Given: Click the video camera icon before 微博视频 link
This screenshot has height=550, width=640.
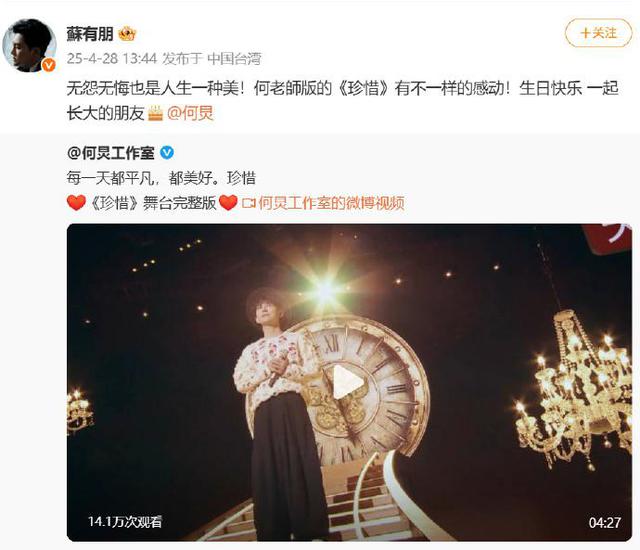Looking at the screenshot, I should click(x=249, y=203).
